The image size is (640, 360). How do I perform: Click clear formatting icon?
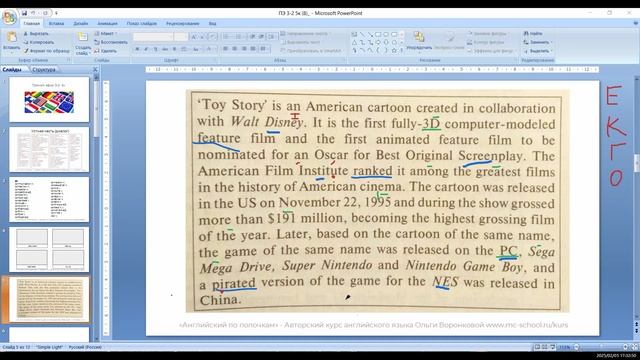click(x=212, y=37)
